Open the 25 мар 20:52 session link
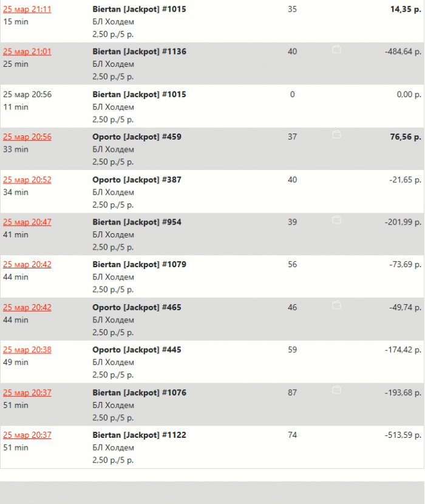425x504 pixels. (x=27, y=180)
